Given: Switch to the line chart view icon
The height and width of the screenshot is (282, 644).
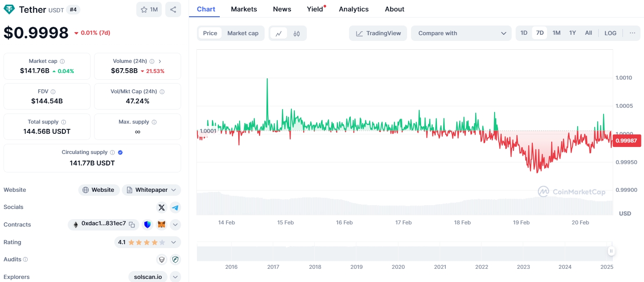Looking at the screenshot, I should [279, 33].
